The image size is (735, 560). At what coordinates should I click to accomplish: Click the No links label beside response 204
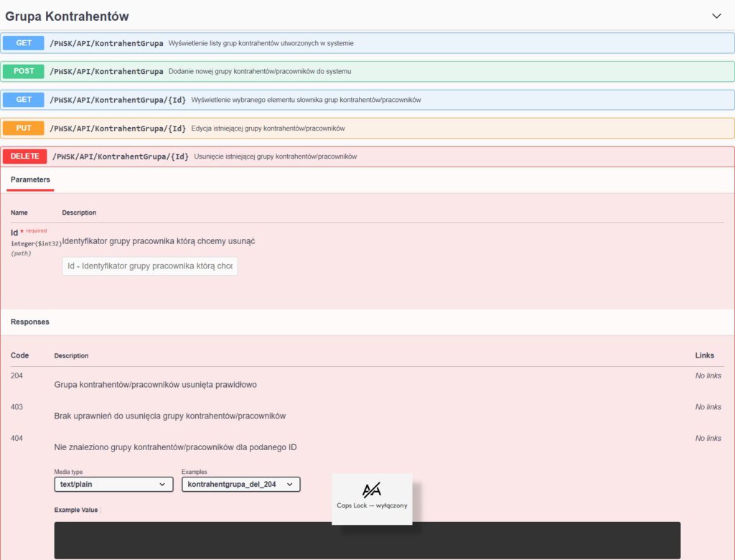click(x=708, y=375)
